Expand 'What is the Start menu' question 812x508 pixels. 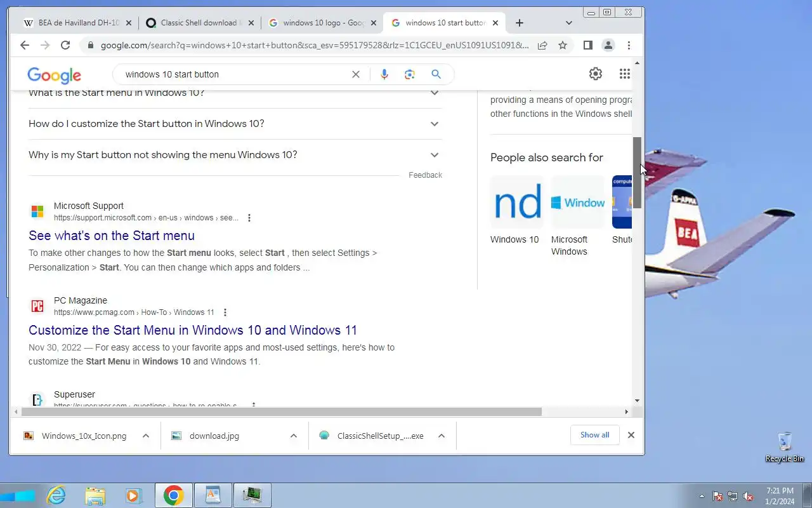235,95
